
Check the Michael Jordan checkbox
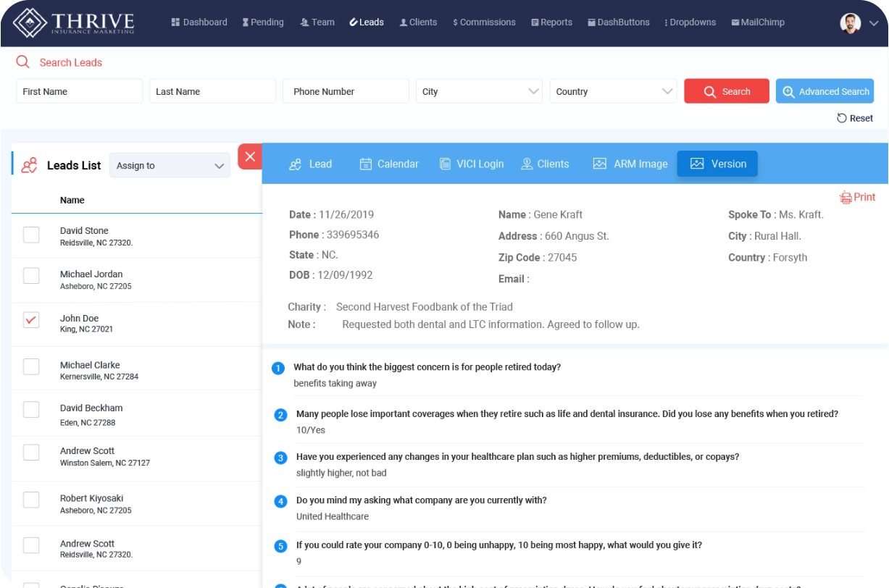tap(31, 276)
